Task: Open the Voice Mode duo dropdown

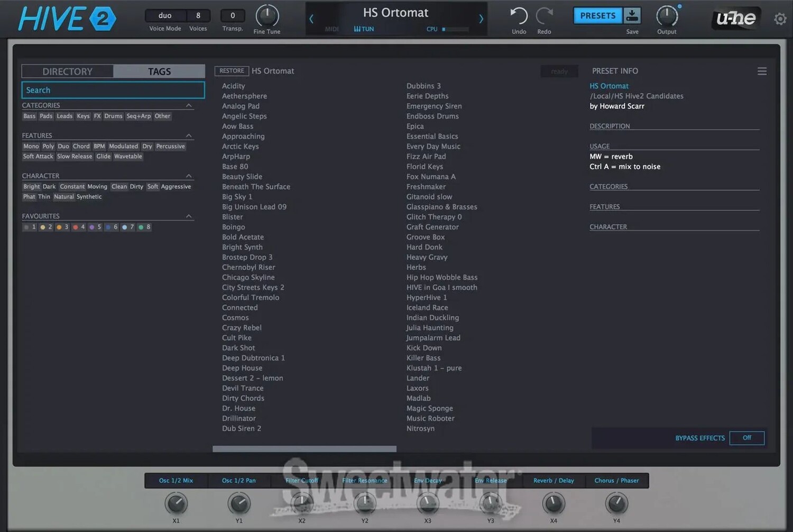Action: (165, 16)
